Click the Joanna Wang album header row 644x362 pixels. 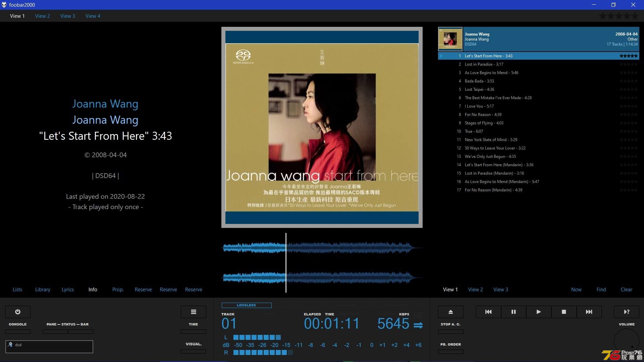[539, 39]
